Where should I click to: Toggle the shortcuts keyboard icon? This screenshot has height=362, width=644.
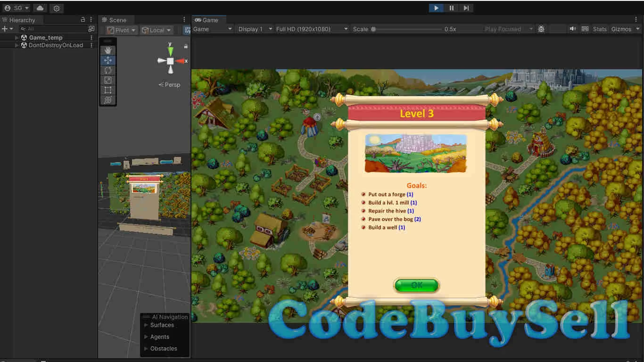585,29
